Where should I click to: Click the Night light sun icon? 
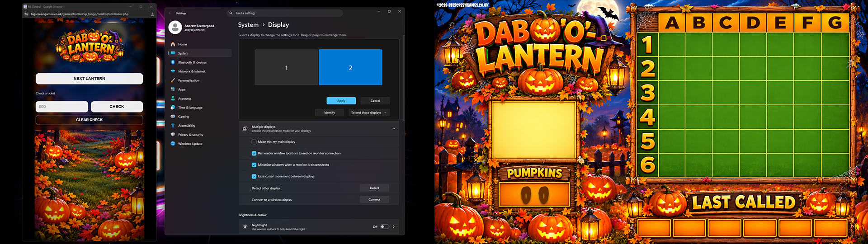point(245,227)
